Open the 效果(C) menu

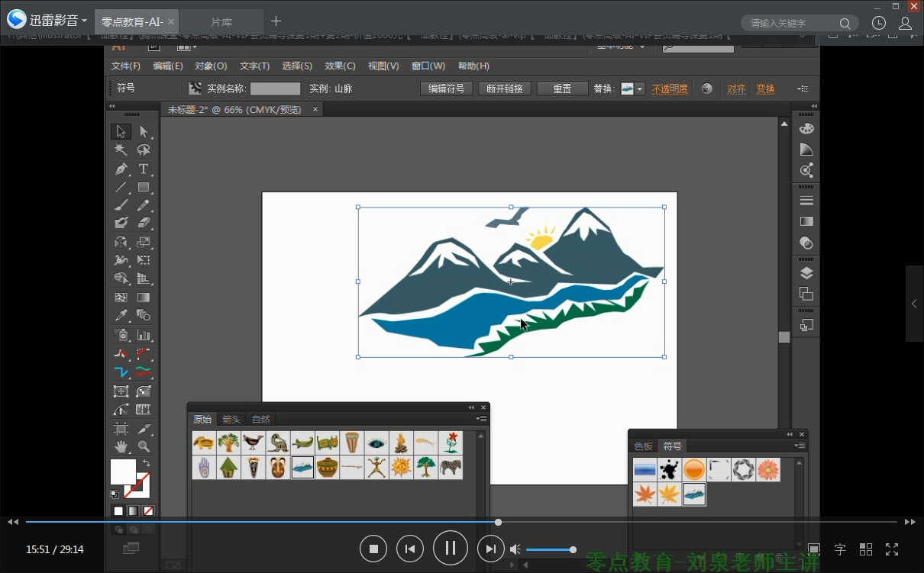[340, 66]
